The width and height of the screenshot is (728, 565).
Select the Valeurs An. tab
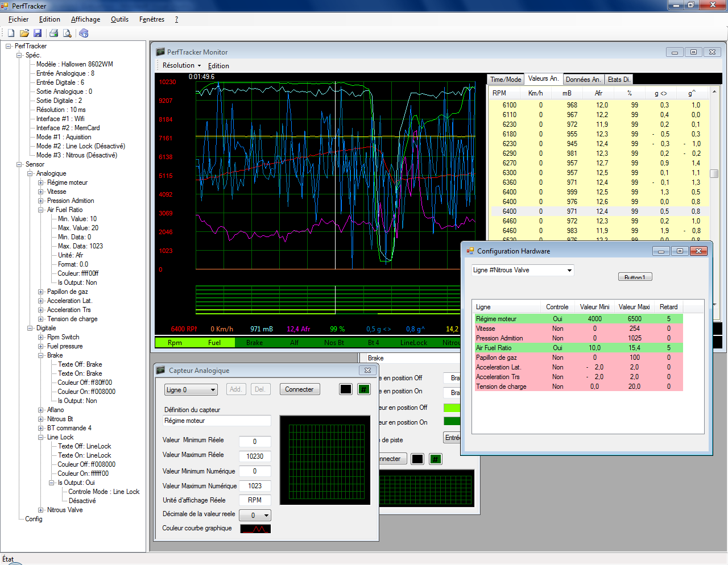coord(543,78)
